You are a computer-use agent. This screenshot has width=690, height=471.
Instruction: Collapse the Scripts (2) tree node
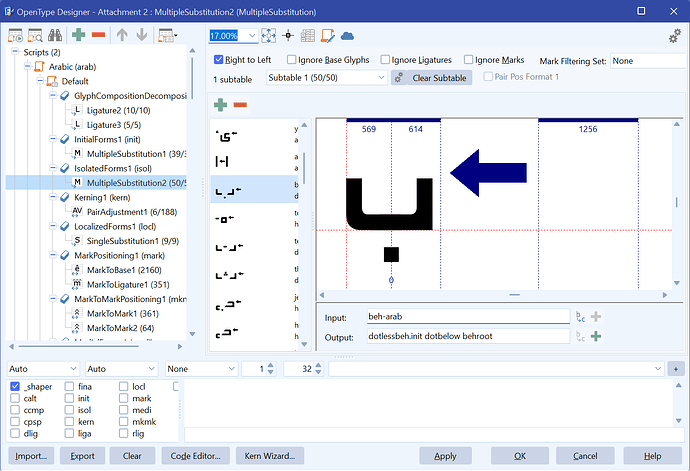[15, 52]
